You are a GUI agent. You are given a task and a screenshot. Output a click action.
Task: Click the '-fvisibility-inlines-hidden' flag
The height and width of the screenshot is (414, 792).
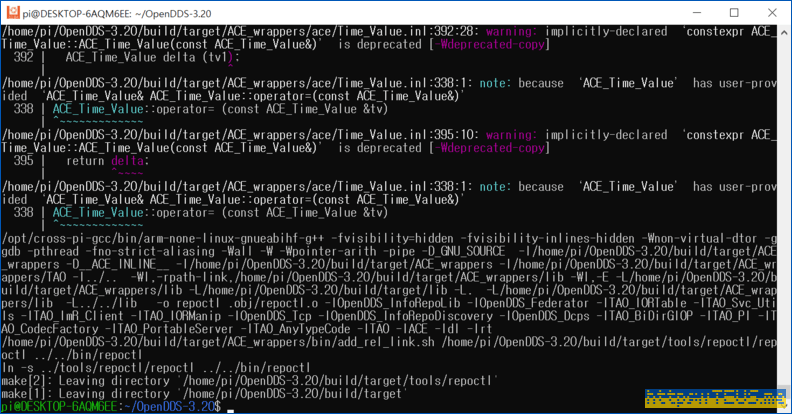(547, 238)
